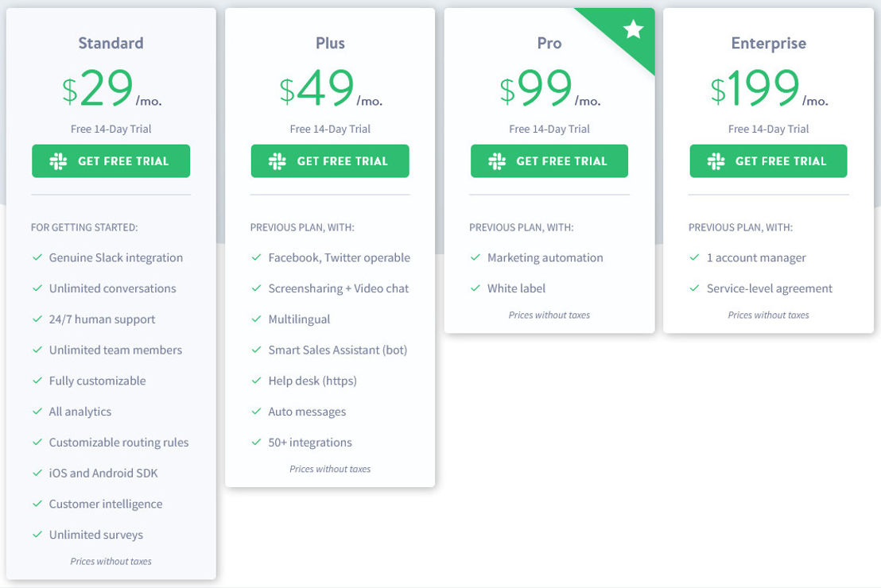This screenshot has height=588, width=881.
Task: Click 'Unlimited conversations' feature text
Action: tap(112, 288)
